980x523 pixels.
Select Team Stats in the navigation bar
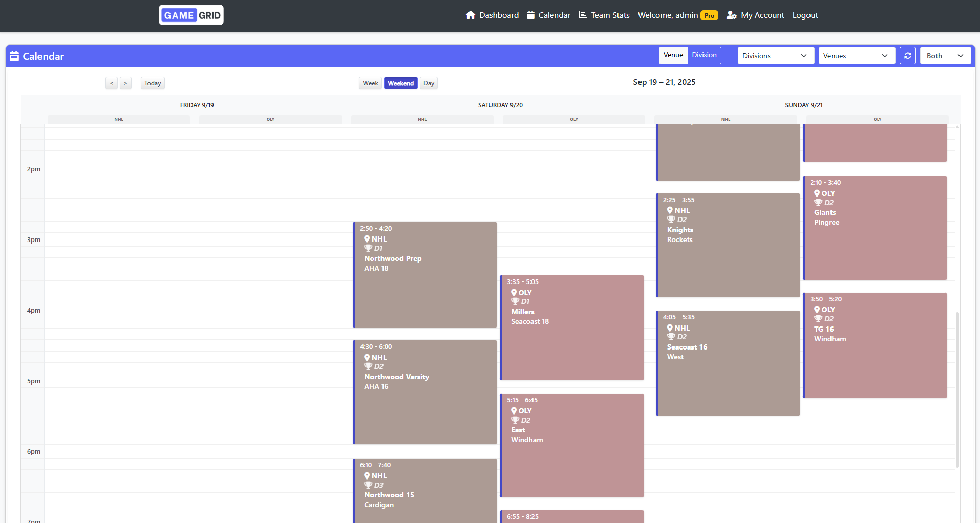tap(610, 15)
